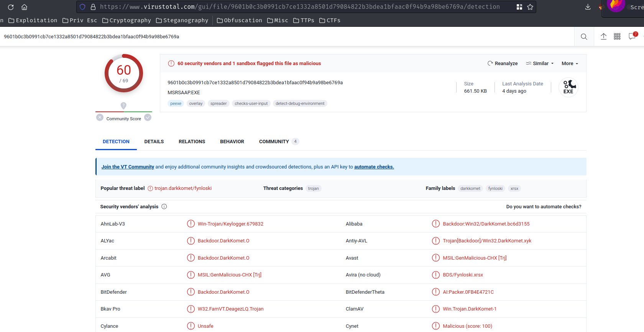
Task: Click 'Do you want to automate checks?' link
Action: point(544,207)
